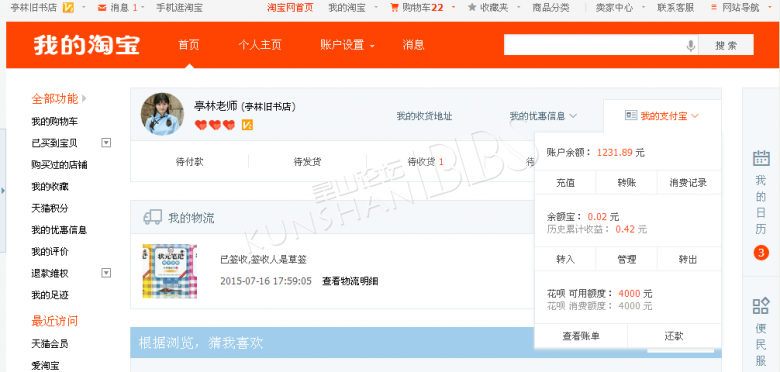The image size is (780, 372).
Task: Click the V badge beside 亭林旧书店
Action: point(68,7)
